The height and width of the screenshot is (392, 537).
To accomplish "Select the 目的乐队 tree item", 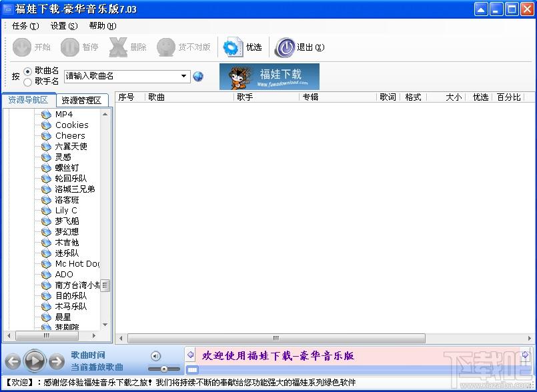I will click(x=71, y=296).
